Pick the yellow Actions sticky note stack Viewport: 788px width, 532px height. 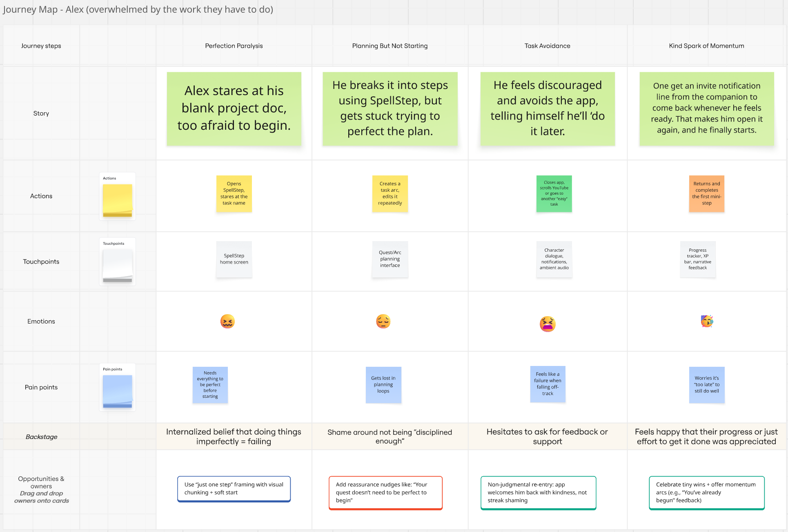click(x=118, y=200)
